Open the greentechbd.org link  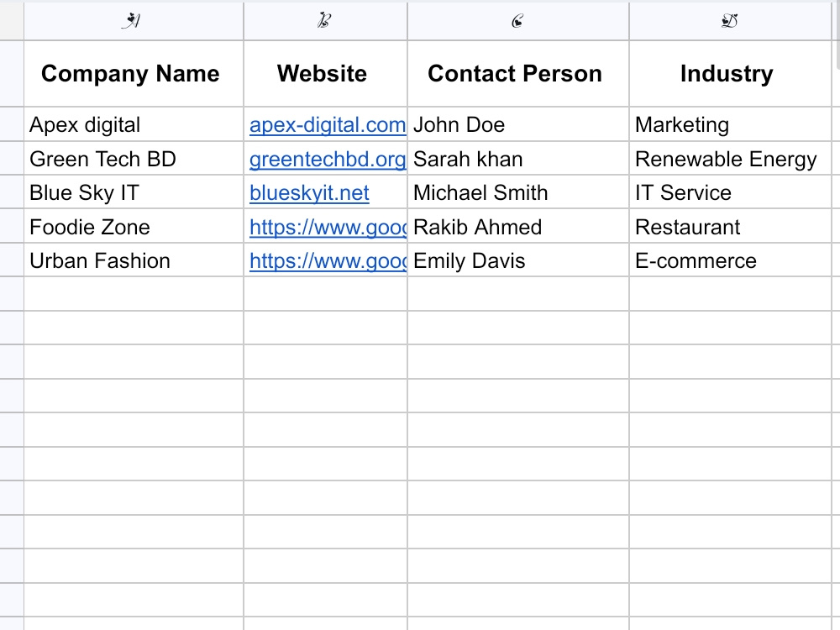328,159
